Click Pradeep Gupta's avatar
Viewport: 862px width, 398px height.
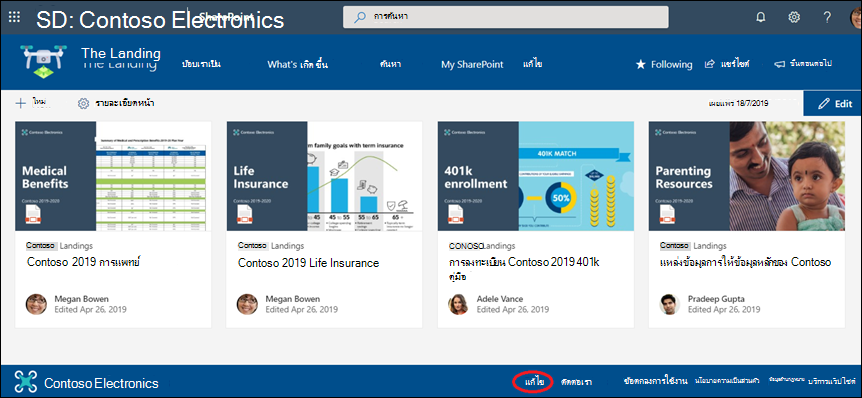click(670, 304)
